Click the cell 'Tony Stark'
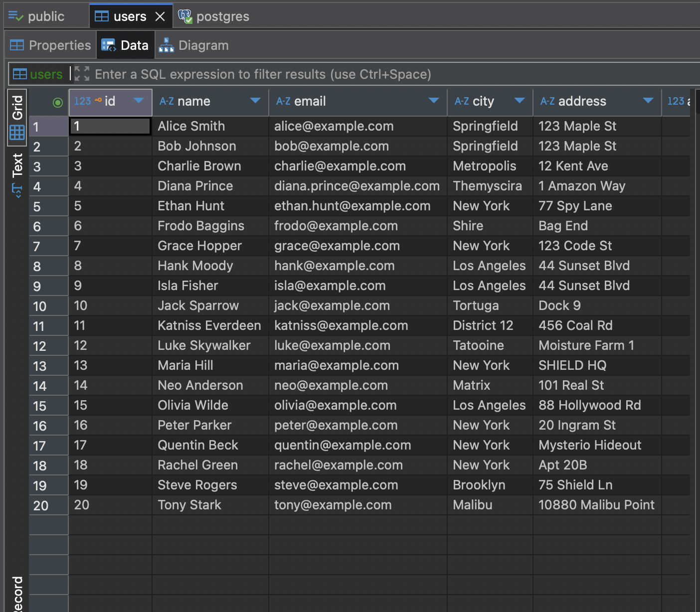Screen dimensions: 700x612 click(210, 505)
